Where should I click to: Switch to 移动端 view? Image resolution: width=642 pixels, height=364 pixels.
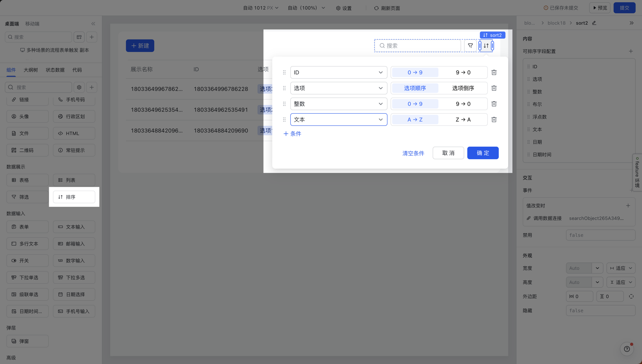[32, 24]
